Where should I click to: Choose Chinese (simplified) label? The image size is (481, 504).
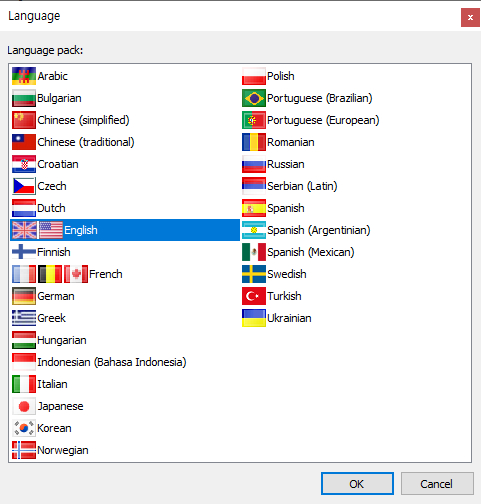click(83, 120)
